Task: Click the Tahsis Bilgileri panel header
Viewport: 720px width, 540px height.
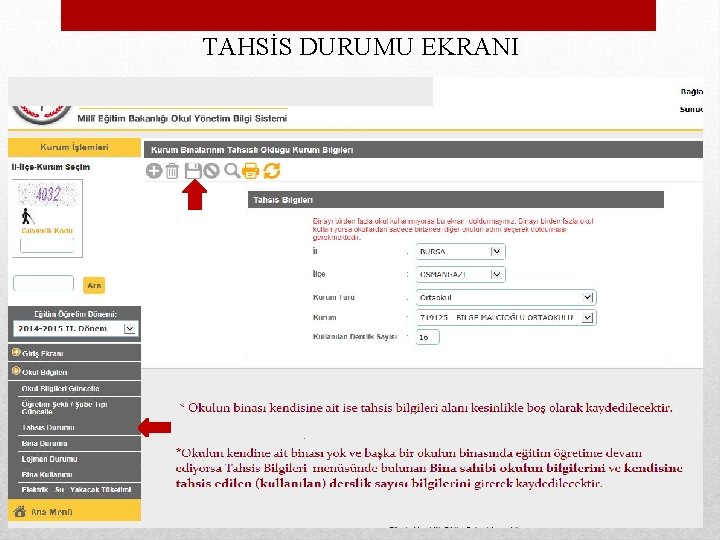Action: pyautogui.click(x=456, y=200)
